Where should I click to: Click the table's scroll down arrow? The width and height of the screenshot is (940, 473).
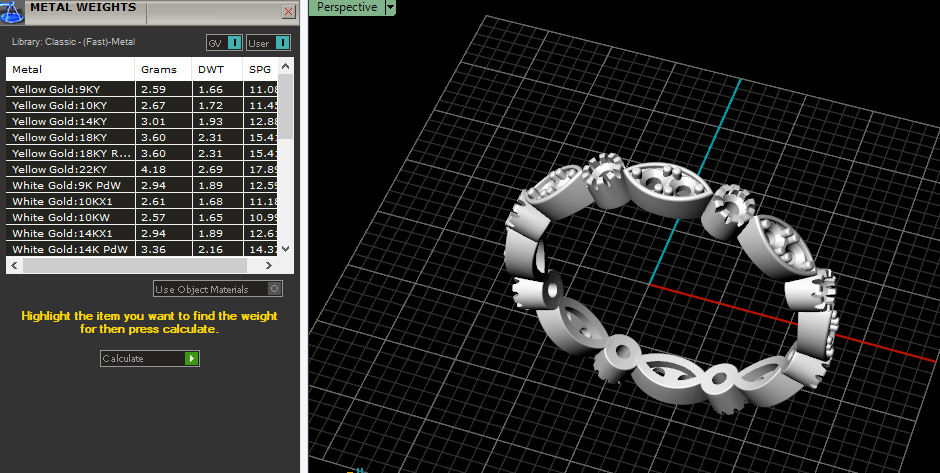(285, 249)
